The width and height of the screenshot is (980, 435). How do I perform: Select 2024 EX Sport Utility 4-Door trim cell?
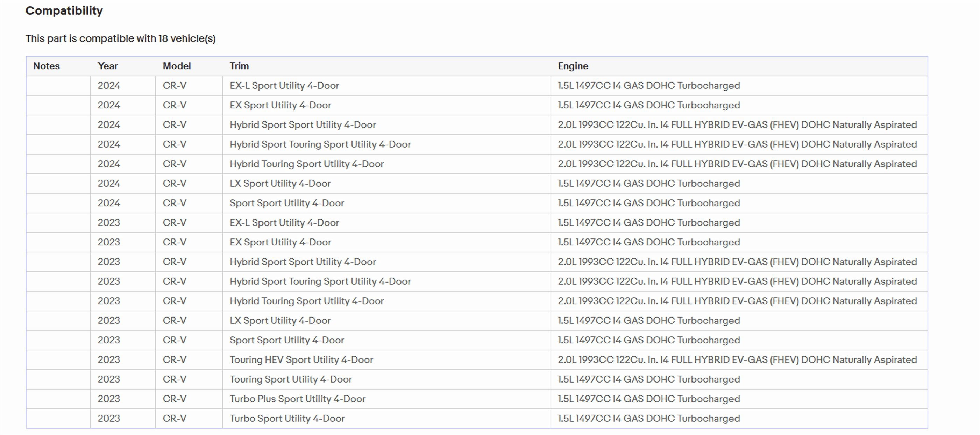coord(386,105)
